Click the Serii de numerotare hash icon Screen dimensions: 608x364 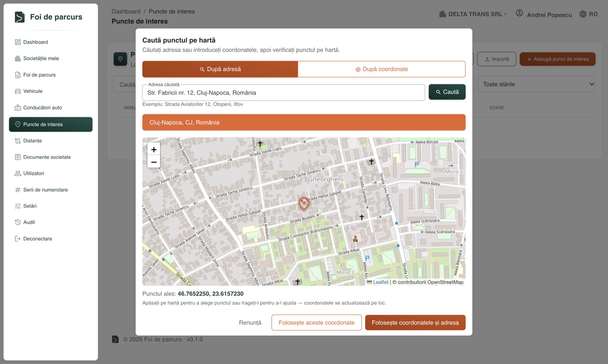(18, 190)
